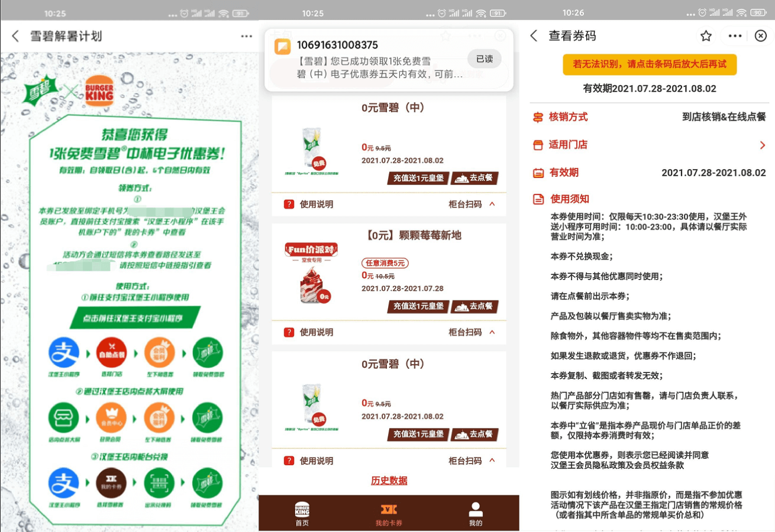
Task: Open the three-dot more options icon
Action: coord(735,35)
